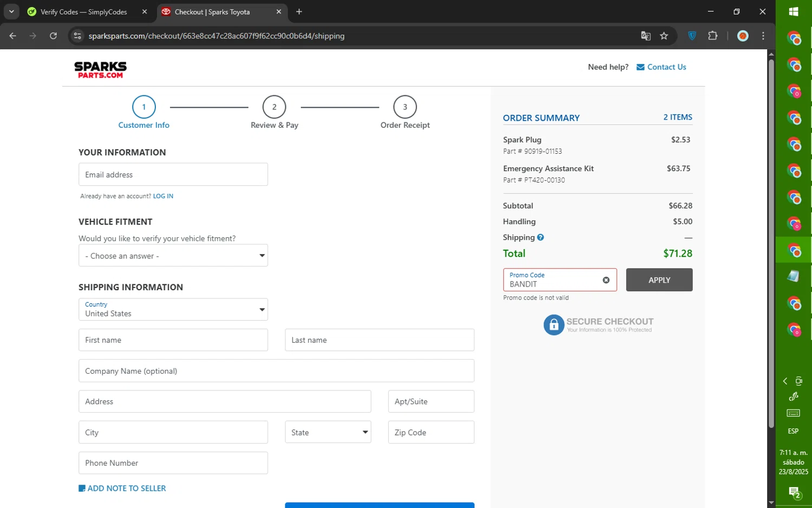Screen dimensions: 812x508
Task: Click the touch keyboard icon in taskbar
Action: 794,413
